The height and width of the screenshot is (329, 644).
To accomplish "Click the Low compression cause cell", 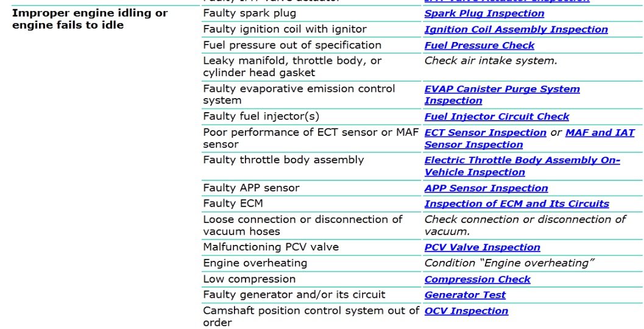I will coord(311,279).
